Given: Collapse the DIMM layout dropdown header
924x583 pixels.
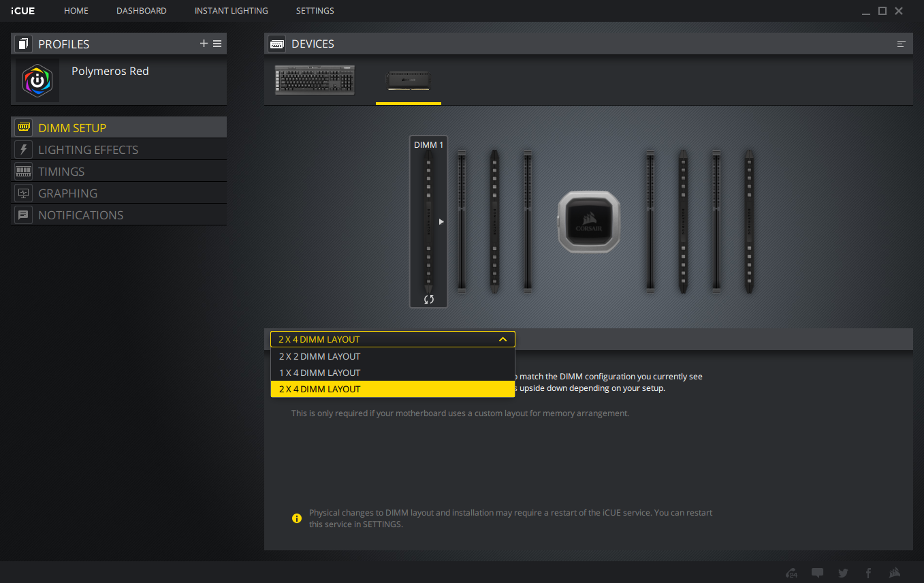Looking at the screenshot, I should (393, 339).
